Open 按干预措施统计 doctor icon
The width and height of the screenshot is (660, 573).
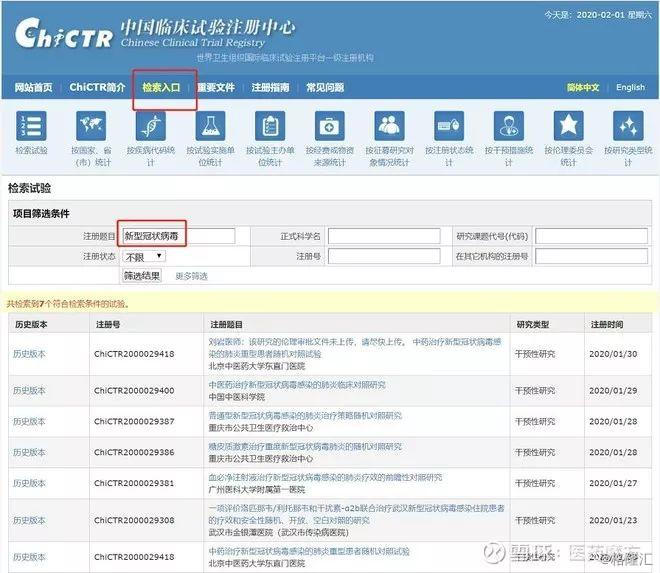[x=509, y=126]
